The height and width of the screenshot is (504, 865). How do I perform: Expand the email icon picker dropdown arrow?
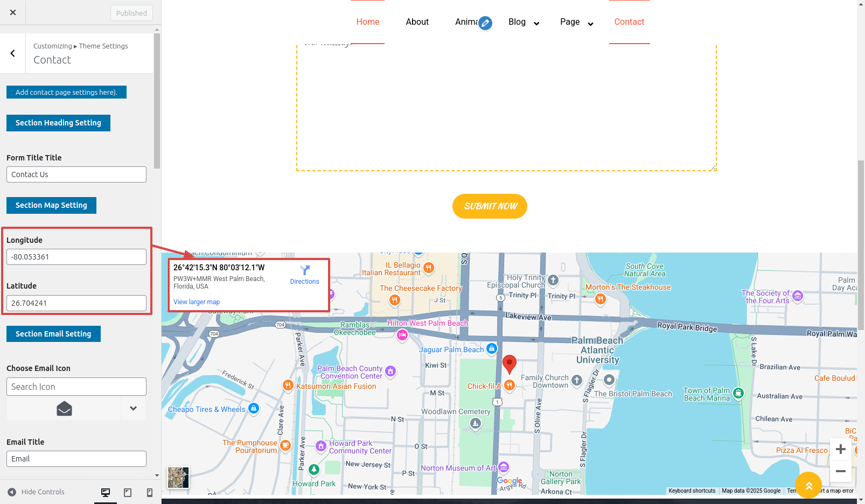point(133,409)
